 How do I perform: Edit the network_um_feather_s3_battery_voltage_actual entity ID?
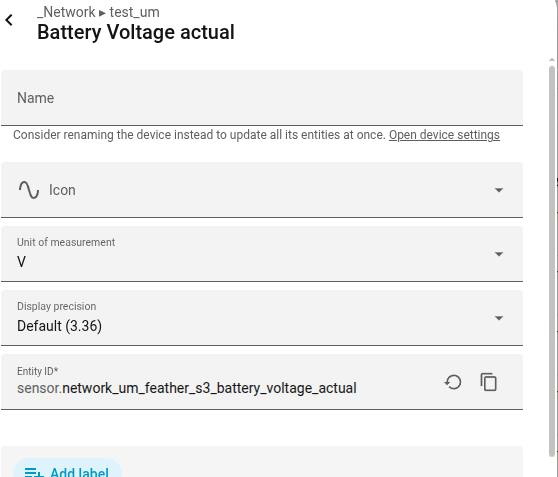click(209, 388)
